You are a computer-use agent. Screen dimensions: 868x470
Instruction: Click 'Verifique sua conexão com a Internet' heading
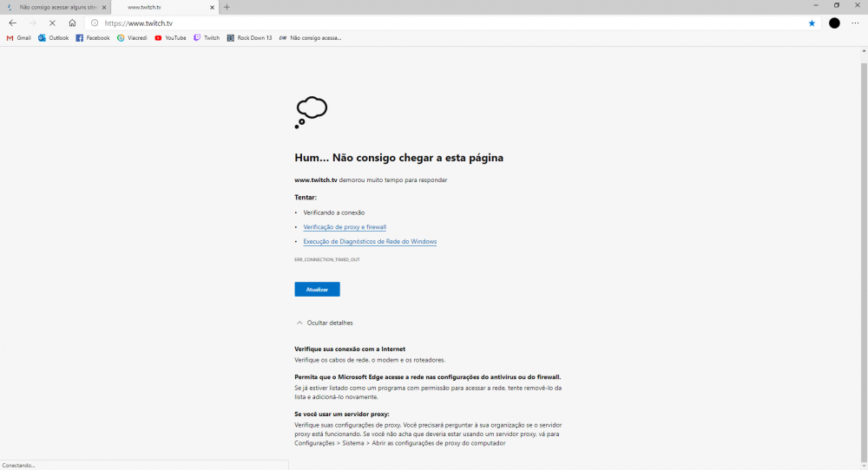pos(350,349)
